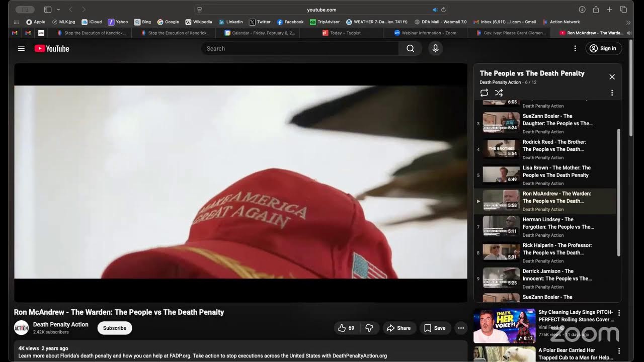Open the Action Network bookmark
This screenshot has width=644, height=362.
(x=561, y=22)
